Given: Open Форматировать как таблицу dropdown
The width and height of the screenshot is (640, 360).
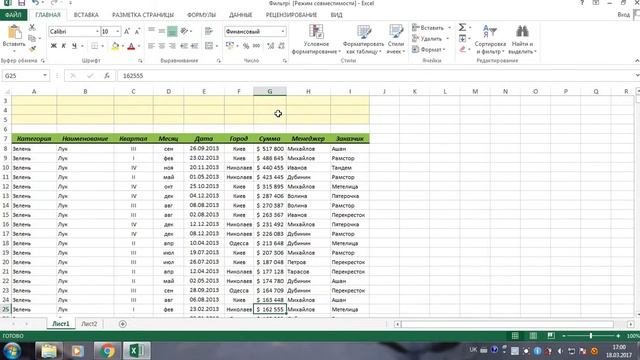Looking at the screenshot, I should 363,40.
